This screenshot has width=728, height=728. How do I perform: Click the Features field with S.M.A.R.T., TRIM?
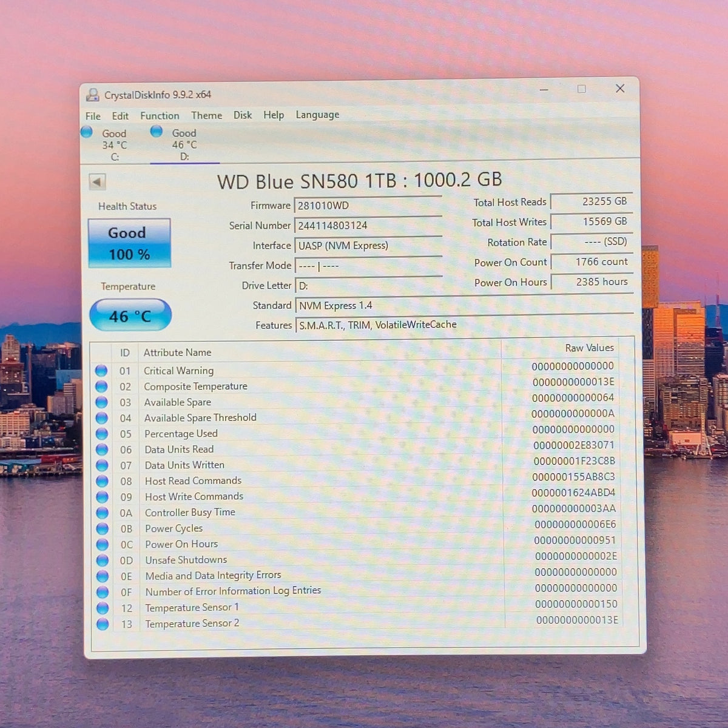(464, 325)
